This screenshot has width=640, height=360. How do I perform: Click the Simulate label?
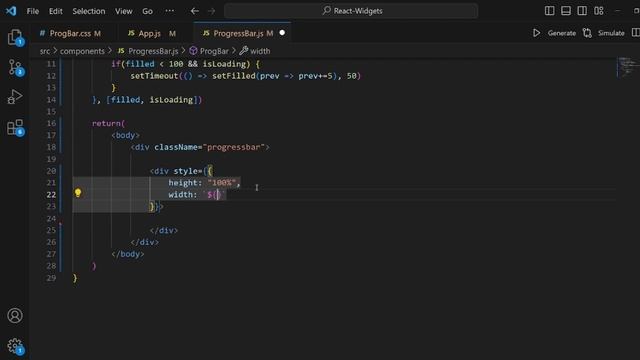click(x=611, y=33)
